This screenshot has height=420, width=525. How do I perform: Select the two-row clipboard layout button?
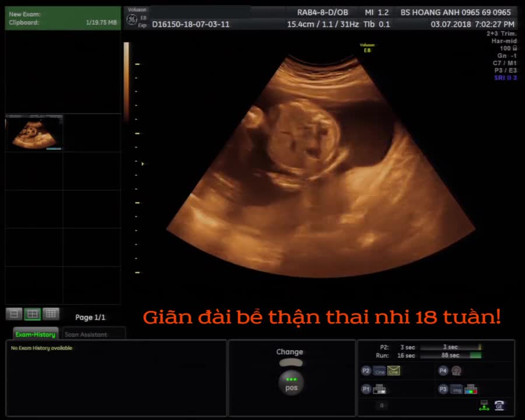pyautogui.click(x=15, y=314)
